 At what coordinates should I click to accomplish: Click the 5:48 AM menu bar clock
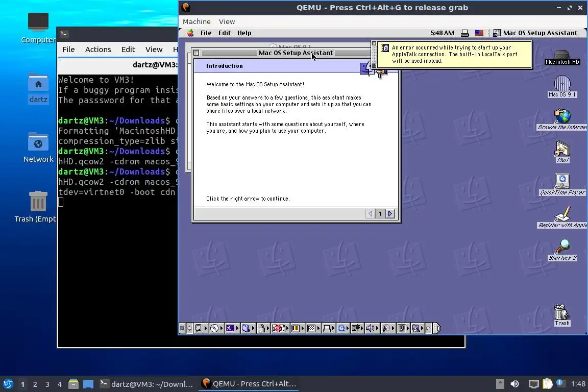tap(442, 33)
